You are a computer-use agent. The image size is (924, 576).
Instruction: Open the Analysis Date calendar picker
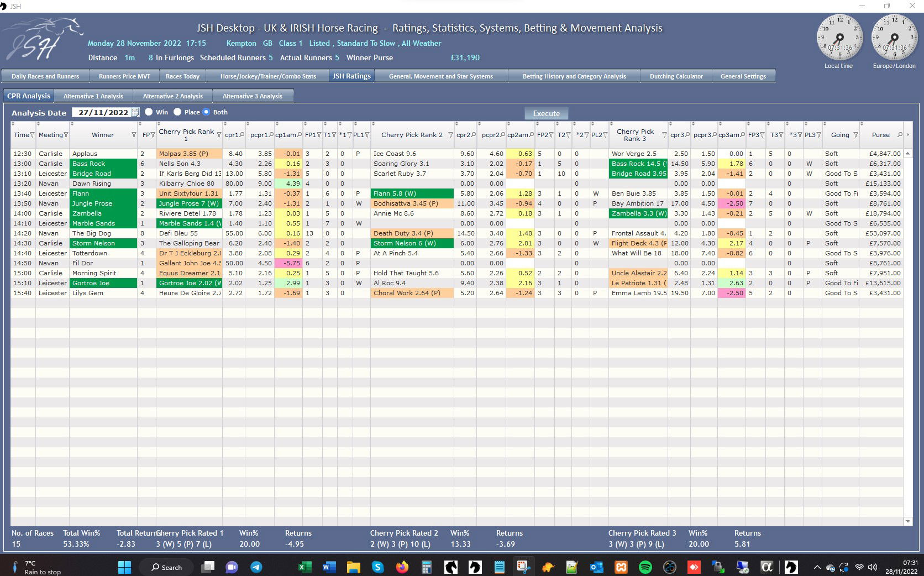pos(135,112)
